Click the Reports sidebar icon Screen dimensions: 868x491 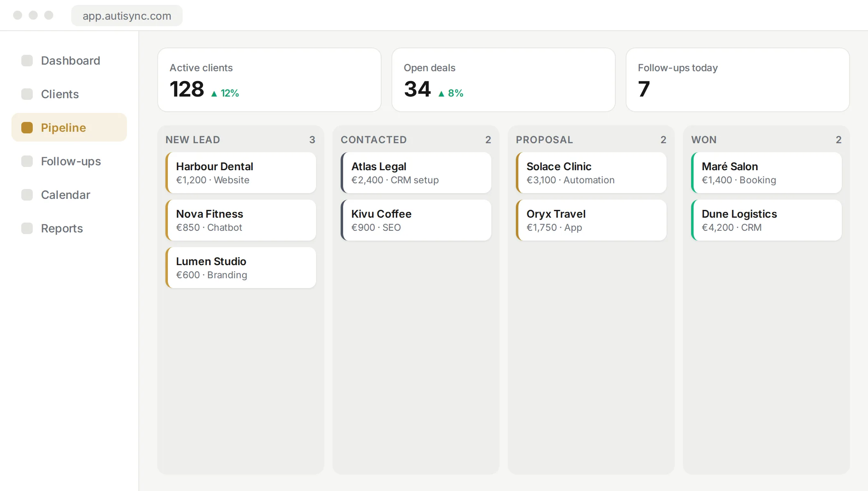point(27,228)
